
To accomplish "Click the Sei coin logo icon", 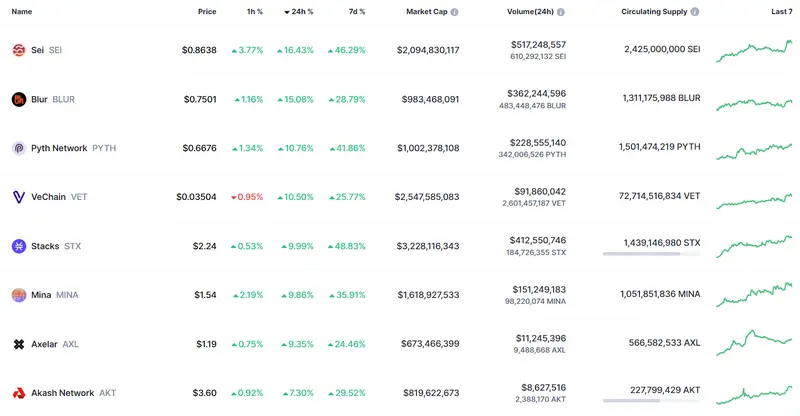I will click(18, 50).
